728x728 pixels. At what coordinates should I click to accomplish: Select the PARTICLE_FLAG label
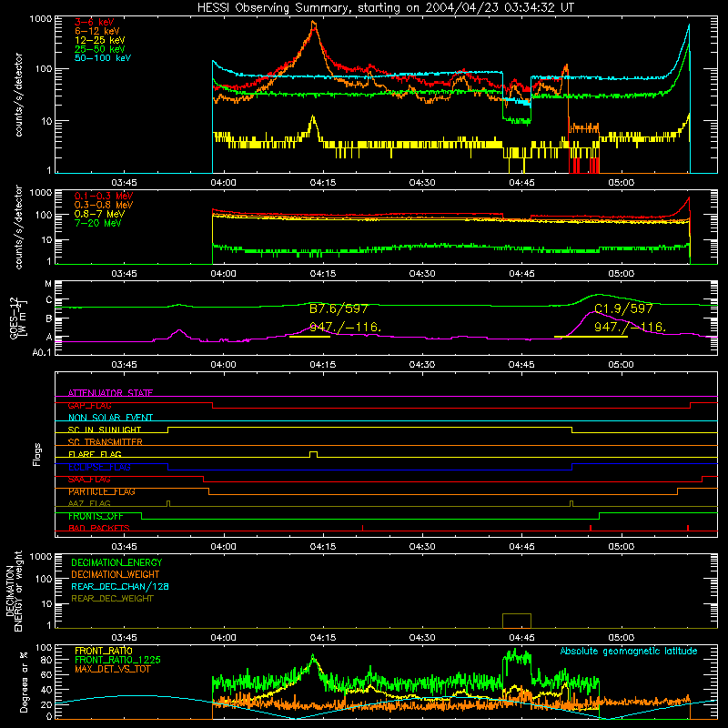click(x=102, y=491)
